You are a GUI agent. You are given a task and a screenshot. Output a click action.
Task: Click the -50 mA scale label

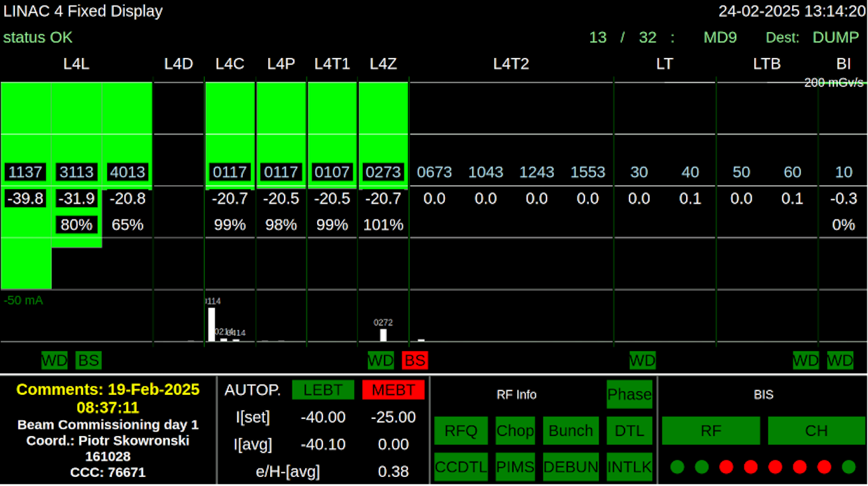click(23, 300)
